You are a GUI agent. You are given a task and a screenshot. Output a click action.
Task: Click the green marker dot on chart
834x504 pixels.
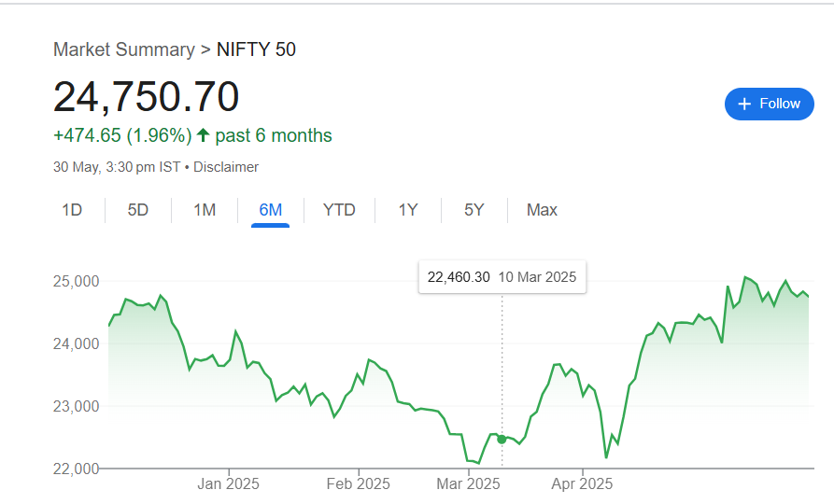[x=502, y=439]
